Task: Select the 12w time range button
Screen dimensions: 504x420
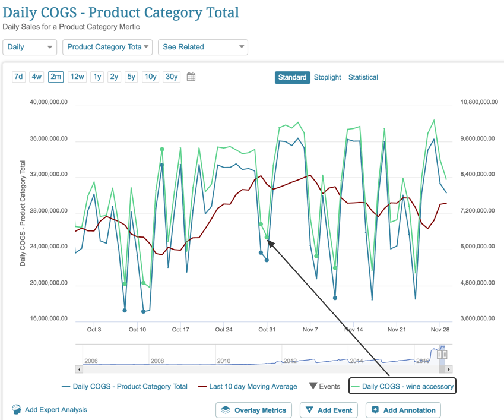Action: pos(77,77)
